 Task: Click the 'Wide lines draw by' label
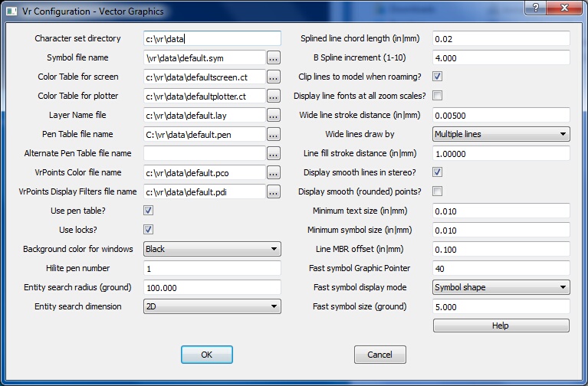tap(360, 134)
